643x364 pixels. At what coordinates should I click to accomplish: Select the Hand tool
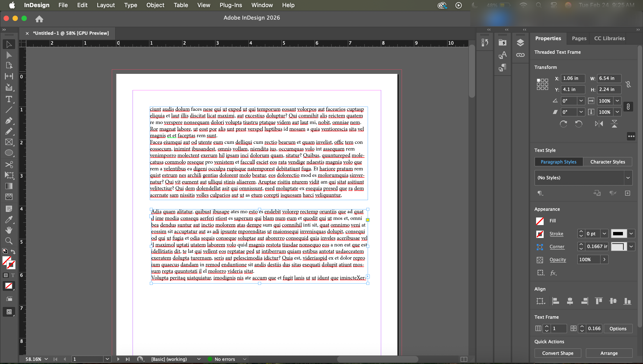point(9,230)
